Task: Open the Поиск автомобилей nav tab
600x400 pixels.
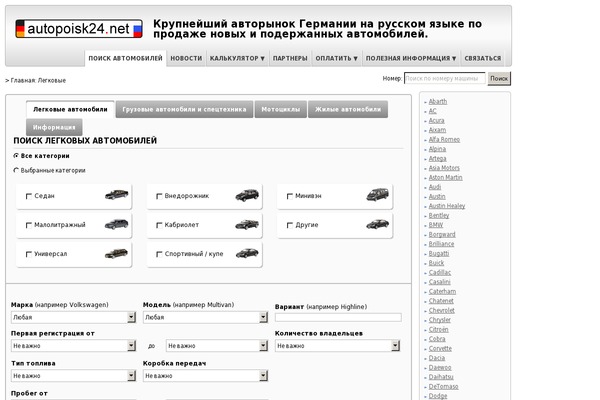Action: click(126, 58)
